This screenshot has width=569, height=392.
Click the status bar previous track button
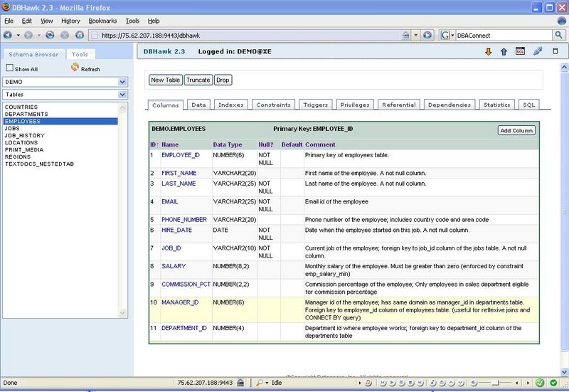pyautogui.click(x=383, y=383)
